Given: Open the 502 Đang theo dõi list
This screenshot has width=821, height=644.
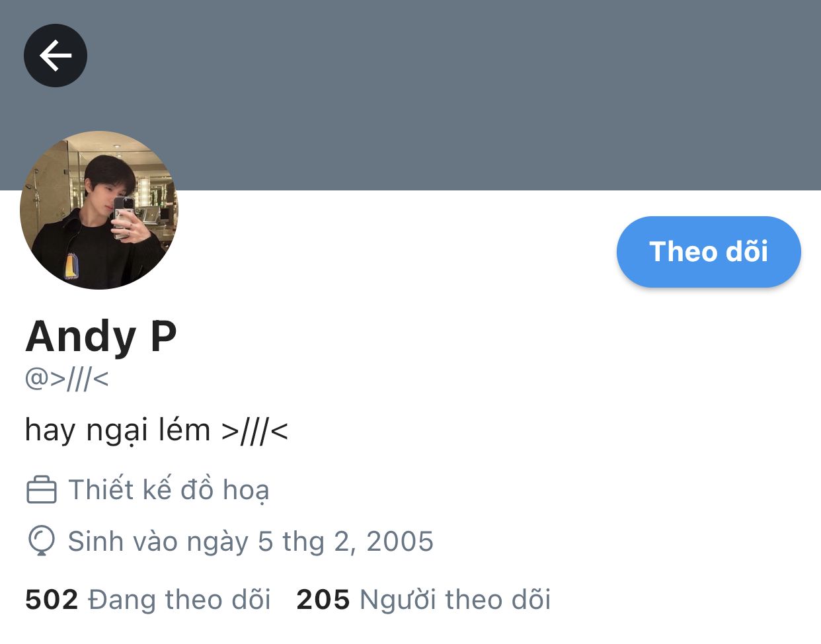Looking at the screenshot, I should click(x=148, y=600).
